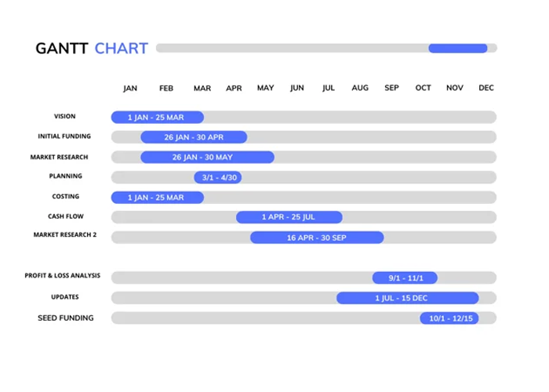This screenshot has width=549, height=392.
Task: Click the Market Research 2 task label
Action: tap(65, 235)
